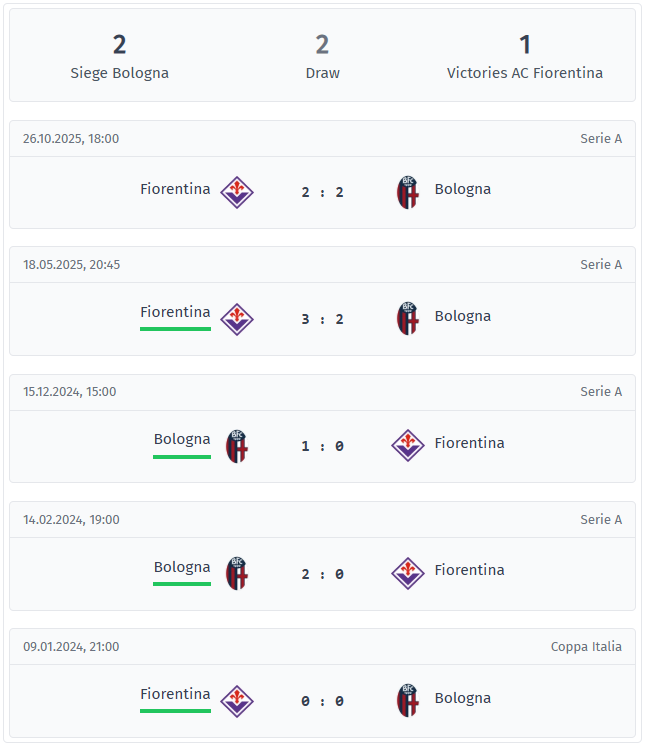The width and height of the screenshot is (646, 751).
Task: Click Fiorentina crest in 18.05.2025 match
Action: point(237,318)
